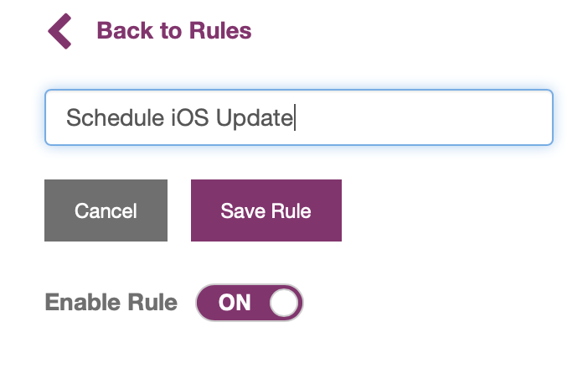Click the word iOS in the name field

tap(190, 117)
